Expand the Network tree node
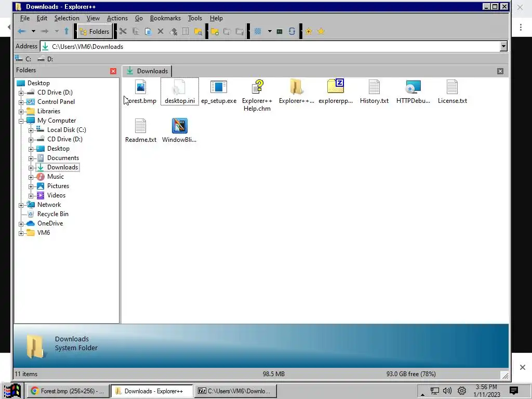Image resolution: width=532 pixels, height=399 pixels. pyautogui.click(x=21, y=205)
